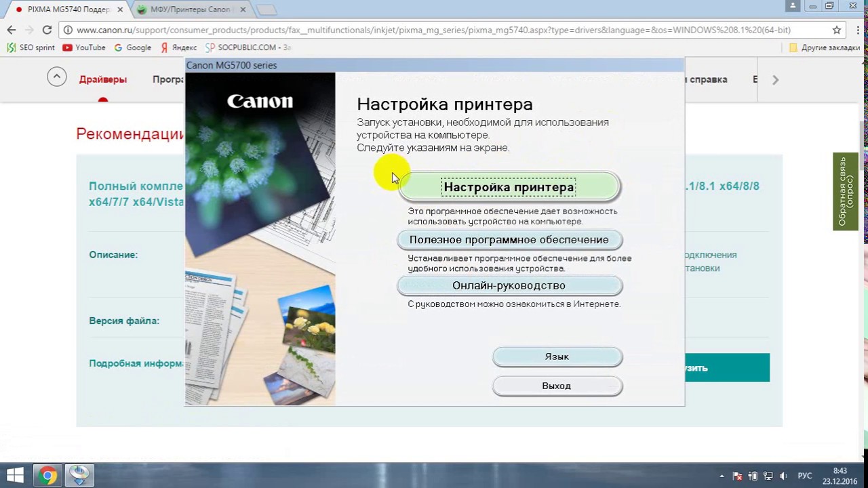This screenshot has height=488, width=868.
Task: Open the Canon installer taskbar icon
Action: [79, 474]
